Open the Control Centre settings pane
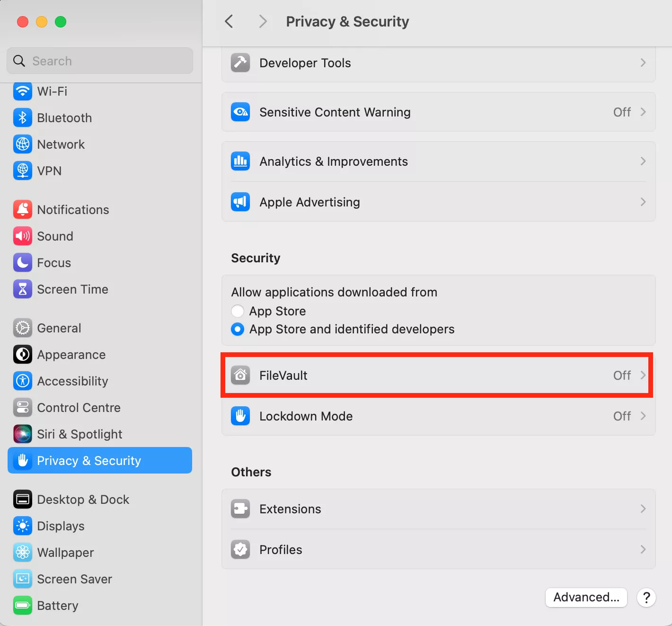The height and width of the screenshot is (626, 672). click(79, 408)
